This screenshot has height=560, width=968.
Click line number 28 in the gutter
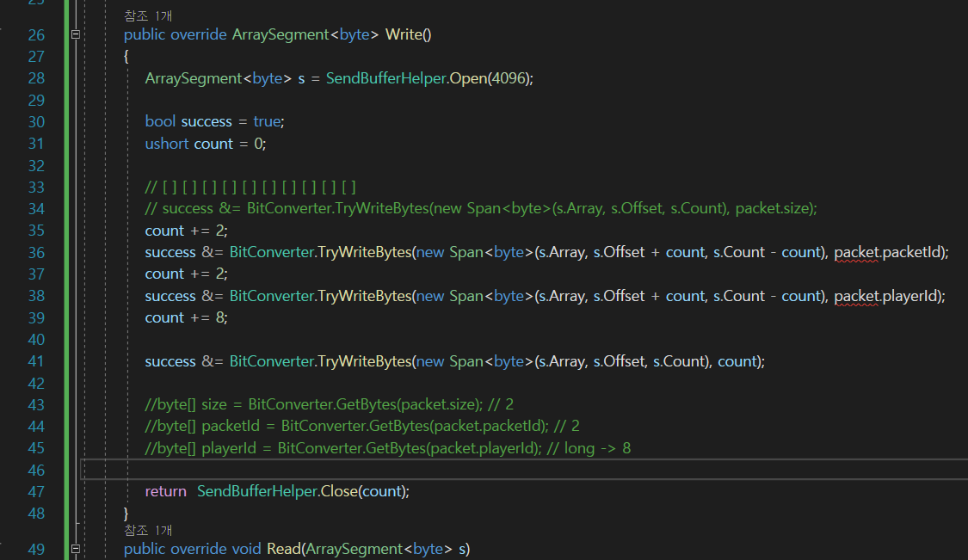point(36,78)
